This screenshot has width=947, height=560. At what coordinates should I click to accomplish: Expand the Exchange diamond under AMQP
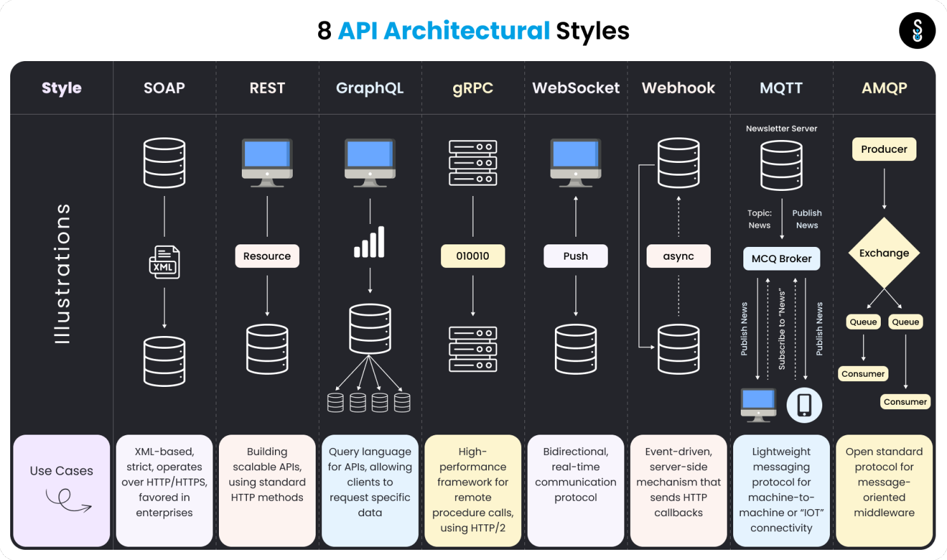883,253
